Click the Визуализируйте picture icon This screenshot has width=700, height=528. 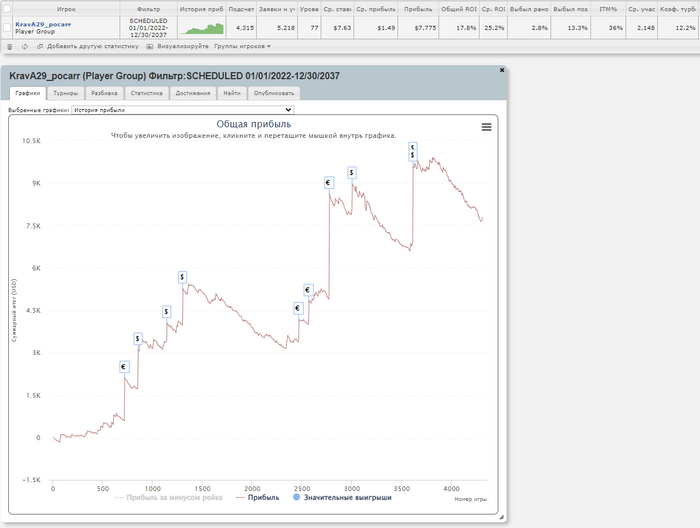point(150,46)
